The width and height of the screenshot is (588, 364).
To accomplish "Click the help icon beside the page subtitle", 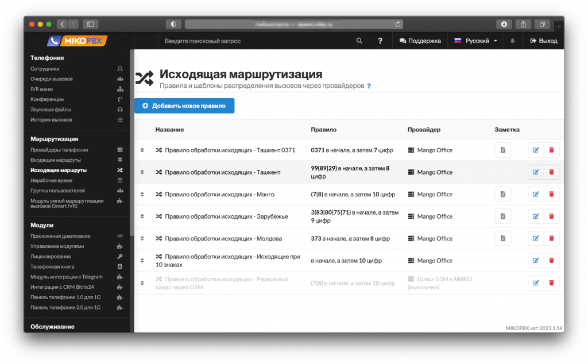I will (x=369, y=86).
